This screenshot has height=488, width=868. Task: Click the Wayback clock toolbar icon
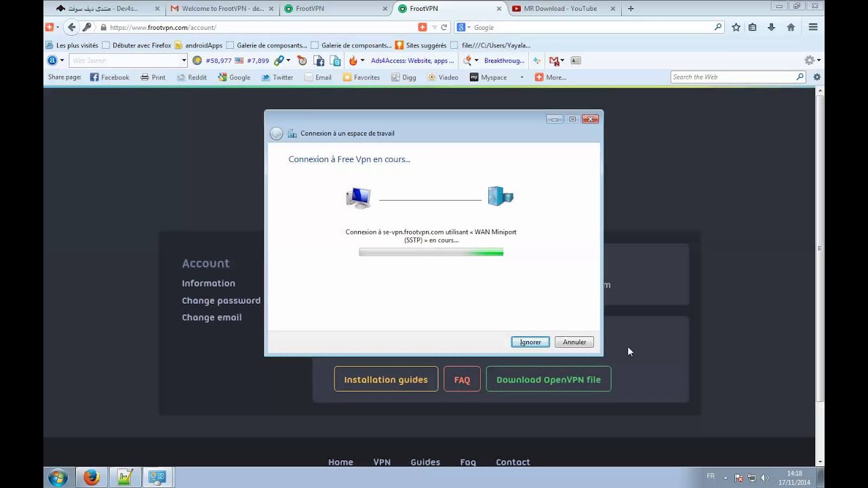click(302, 60)
